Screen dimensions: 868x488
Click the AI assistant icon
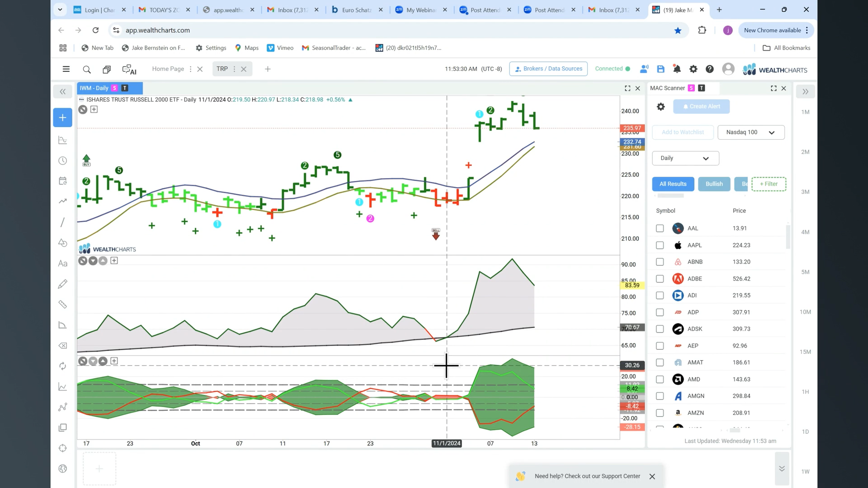pos(129,69)
